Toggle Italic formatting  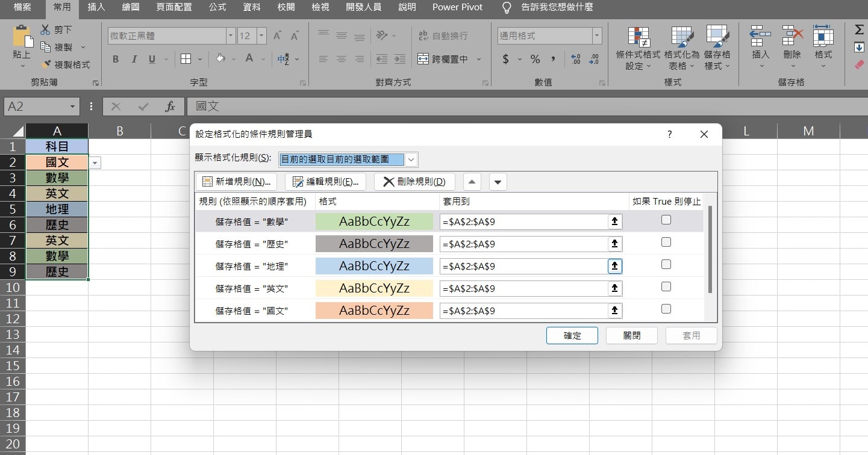tap(134, 59)
